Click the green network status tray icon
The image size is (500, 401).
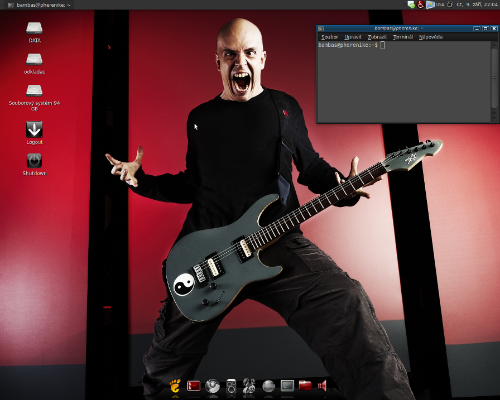pos(411,5)
